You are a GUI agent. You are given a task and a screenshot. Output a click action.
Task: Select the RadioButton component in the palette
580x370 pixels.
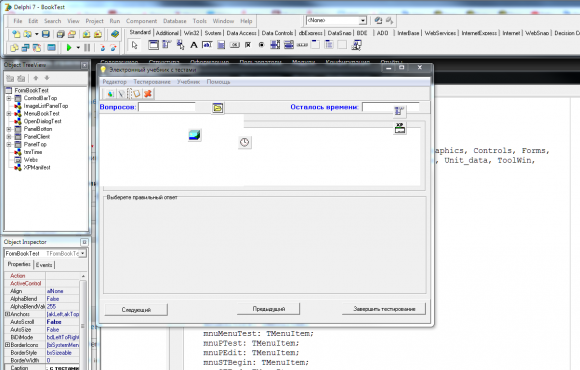[x=262, y=45]
